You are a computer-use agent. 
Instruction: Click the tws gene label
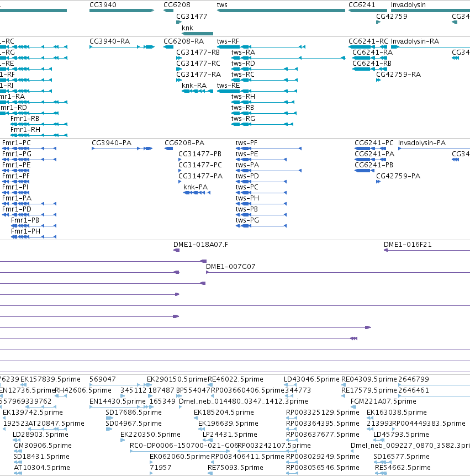[222, 5]
